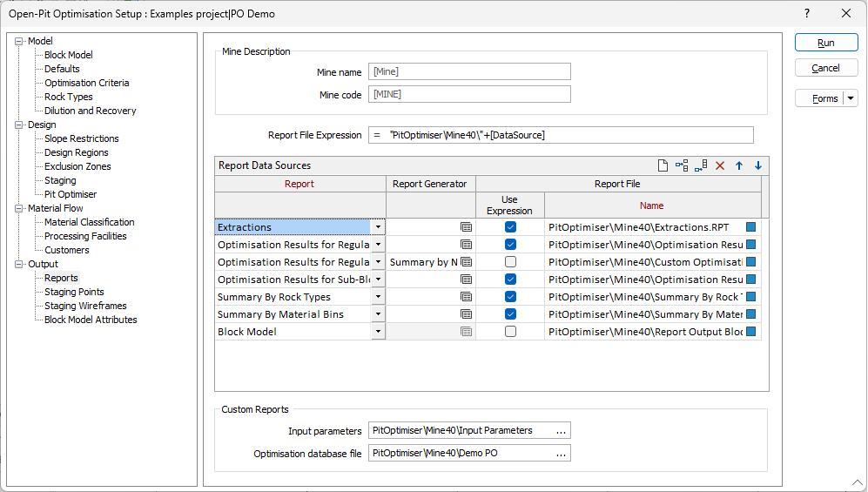Click blue file square for Extractions.RPT
This screenshot has height=492, width=868.
(751, 227)
